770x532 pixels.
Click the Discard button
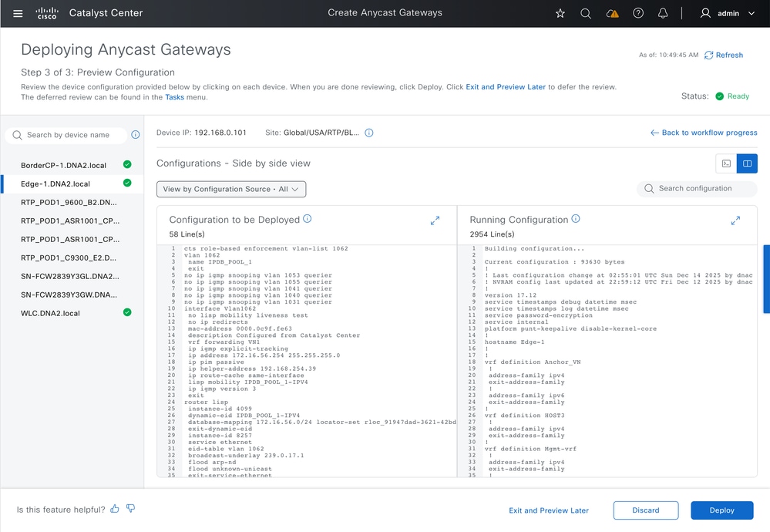(646, 510)
